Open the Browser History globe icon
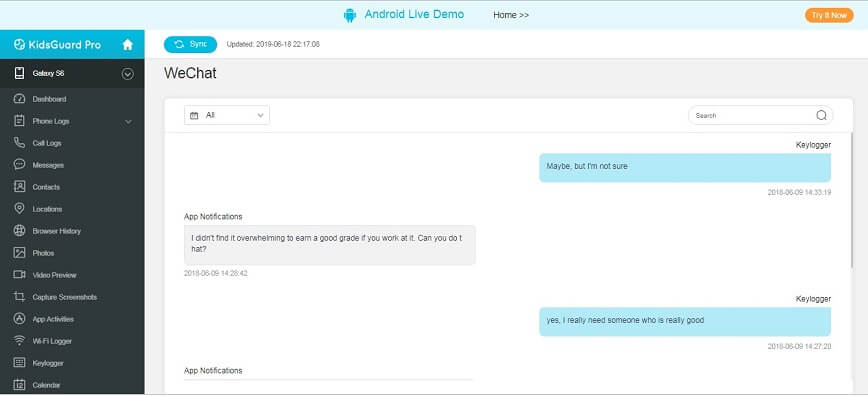 [19, 231]
